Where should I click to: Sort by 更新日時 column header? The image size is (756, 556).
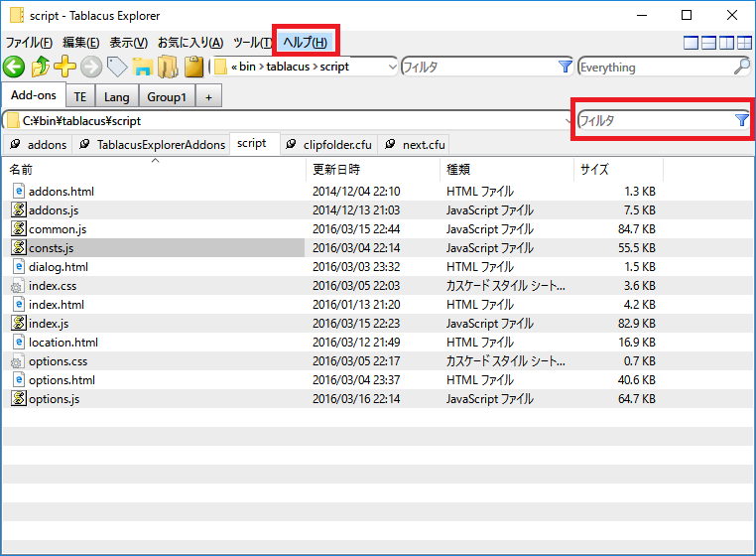(x=373, y=170)
